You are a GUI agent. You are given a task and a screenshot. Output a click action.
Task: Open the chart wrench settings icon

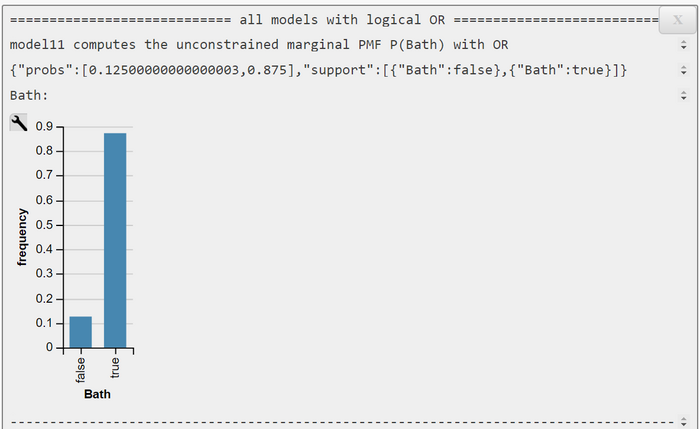pos(18,122)
